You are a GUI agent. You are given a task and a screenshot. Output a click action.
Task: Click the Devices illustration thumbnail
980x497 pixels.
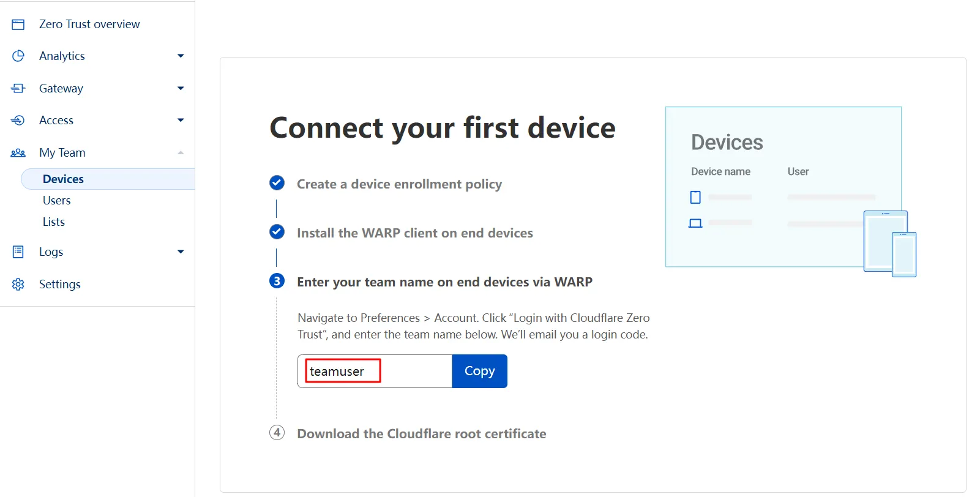(x=791, y=192)
